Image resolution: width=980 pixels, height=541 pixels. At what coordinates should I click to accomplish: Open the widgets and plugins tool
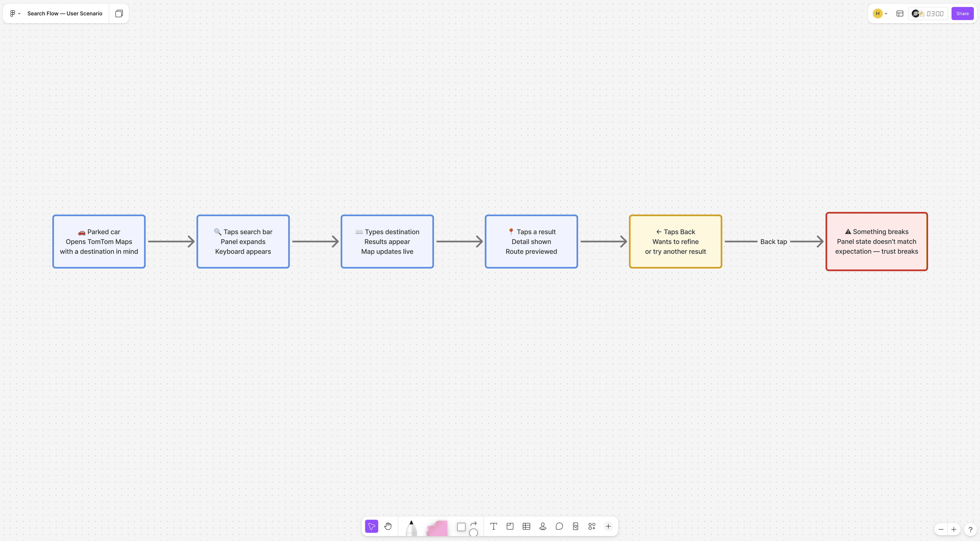tap(592, 526)
